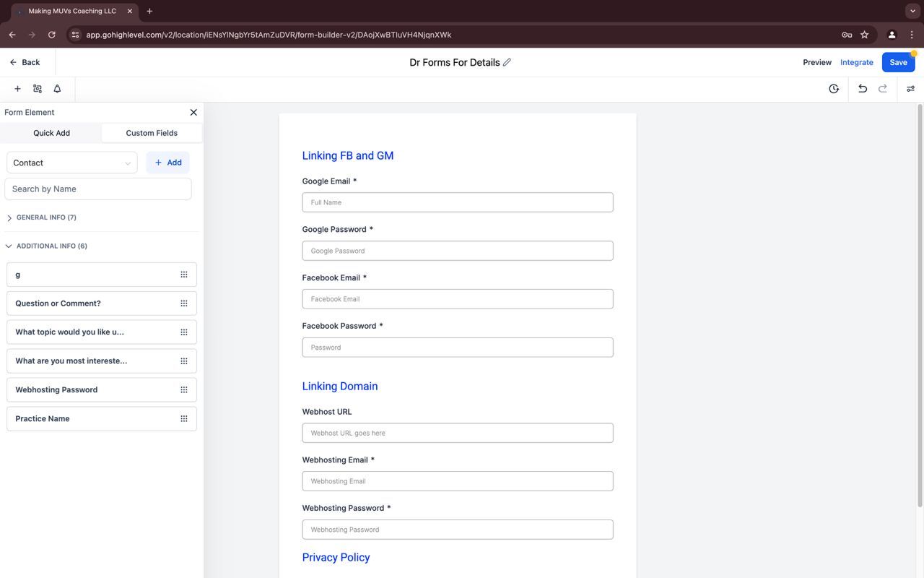This screenshot has height=578, width=924.
Task: Switch to Quick Add tab
Action: click(51, 133)
